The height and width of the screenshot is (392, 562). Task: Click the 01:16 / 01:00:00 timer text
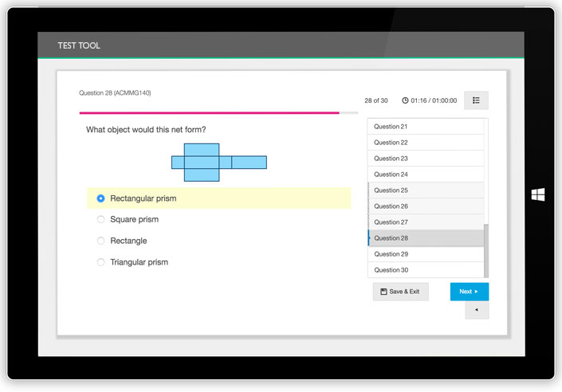pyautogui.click(x=434, y=100)
